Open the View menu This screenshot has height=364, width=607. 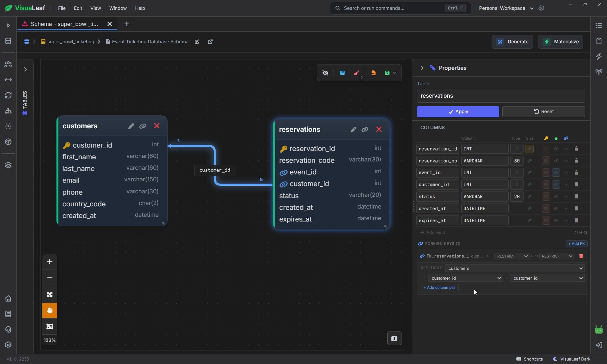point(95,8)
